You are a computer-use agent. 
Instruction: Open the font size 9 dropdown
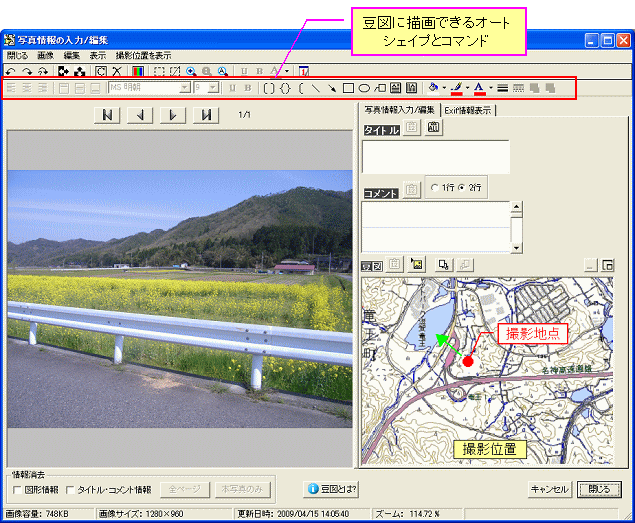coord(214,88)
